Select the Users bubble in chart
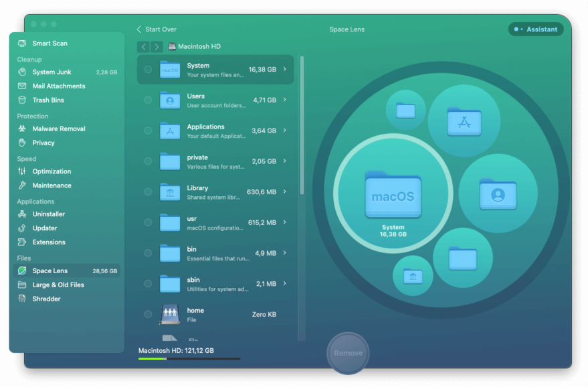 498,193
